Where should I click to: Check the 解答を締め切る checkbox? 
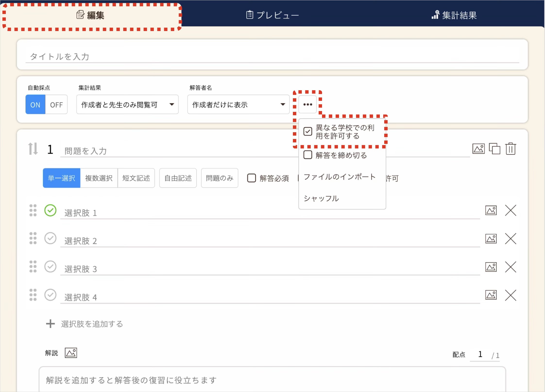[x=308, y=155]
